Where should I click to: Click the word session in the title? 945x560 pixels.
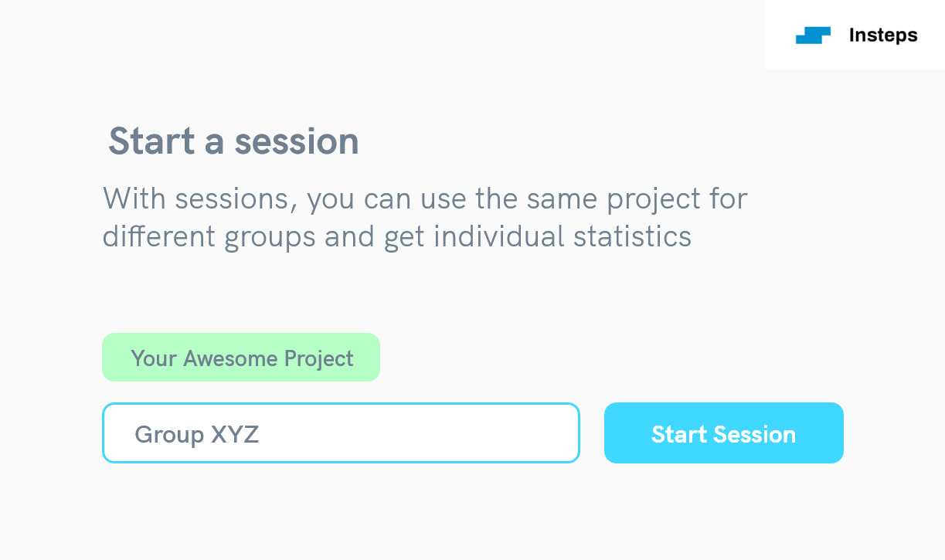click(297, 141)
